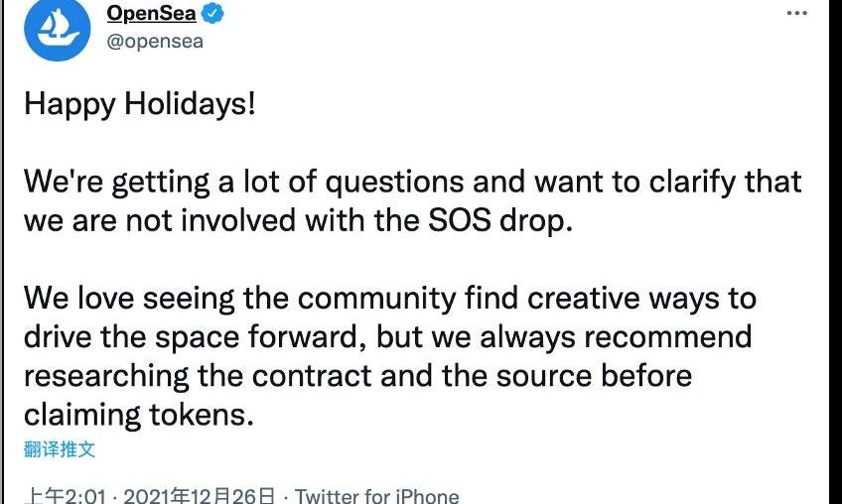
Task: Click the line starting "drive the space forward"
Action: point(387,336)
